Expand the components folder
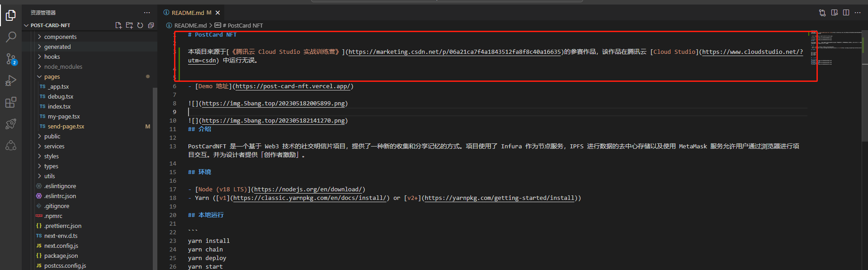Screen dimensions: 868x270 pyautogui.click(x=60, y=37)
